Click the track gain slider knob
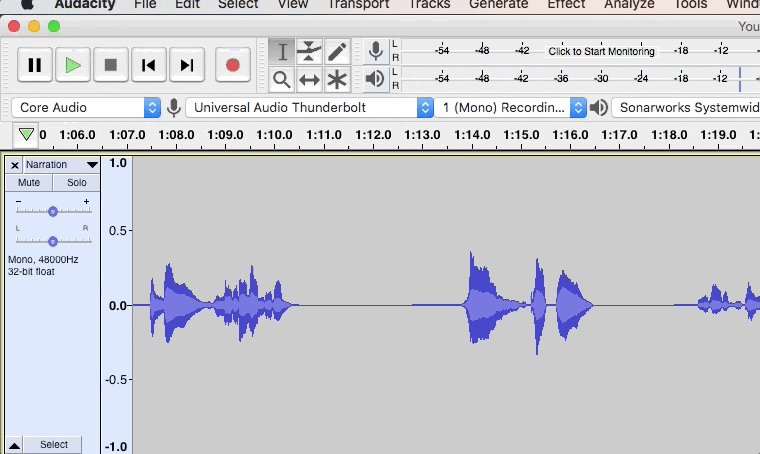The image size is (760, 454). point(53,211)
